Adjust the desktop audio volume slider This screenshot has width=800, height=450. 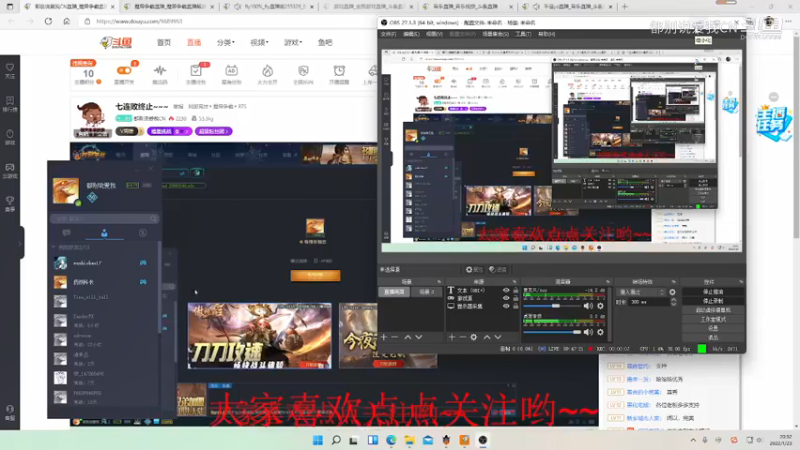point(552,332)
